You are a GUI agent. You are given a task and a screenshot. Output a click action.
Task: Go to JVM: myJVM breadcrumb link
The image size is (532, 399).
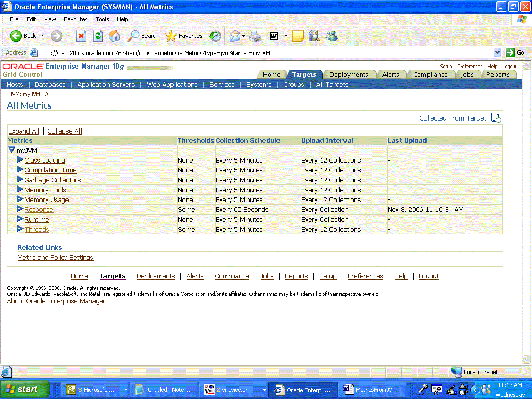coord(25,94)
